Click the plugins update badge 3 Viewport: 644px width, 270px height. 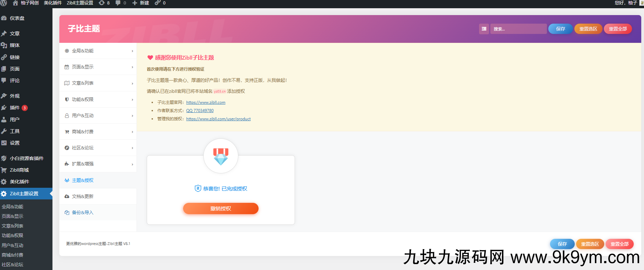click(25, 108)
